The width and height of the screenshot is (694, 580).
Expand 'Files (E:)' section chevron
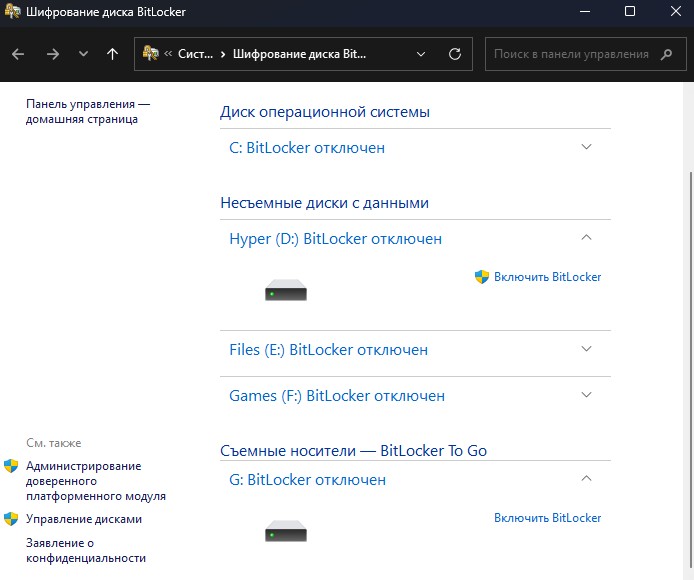point(586,348)
